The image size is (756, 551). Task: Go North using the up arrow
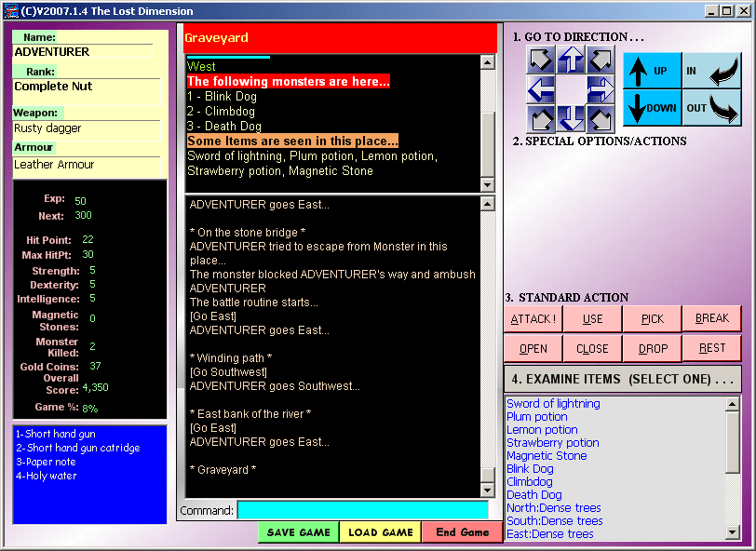click(x=571, y=61)
